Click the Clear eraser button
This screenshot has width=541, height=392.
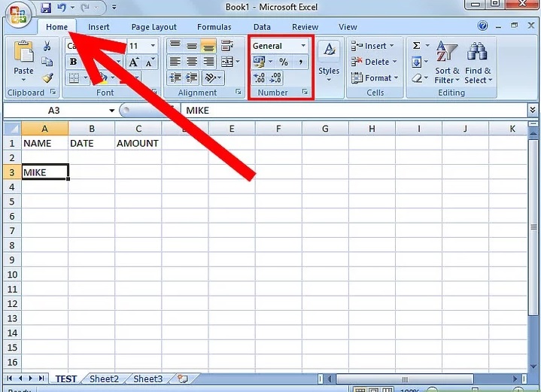(x=417, y=78)
